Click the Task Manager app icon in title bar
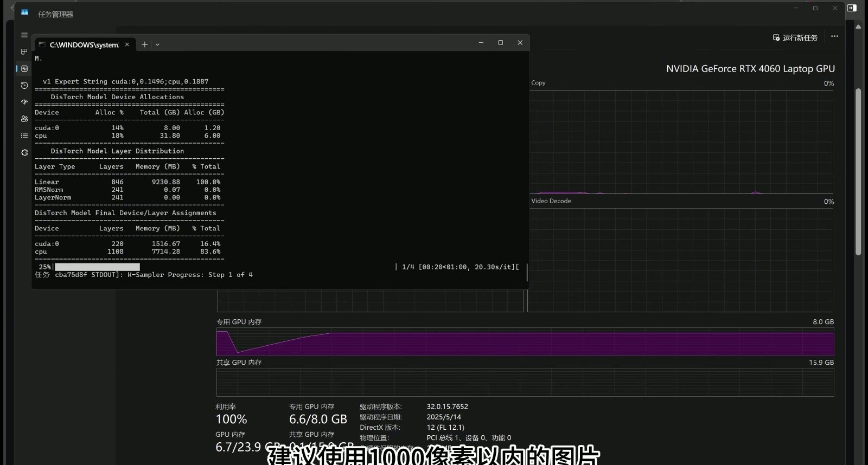The image size is (868, 465). (x=24, y=12)
